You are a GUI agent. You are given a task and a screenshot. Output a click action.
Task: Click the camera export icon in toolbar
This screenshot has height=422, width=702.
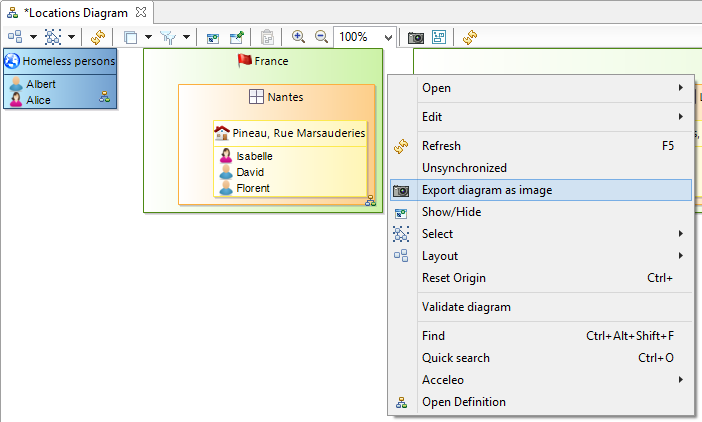click(416, 37)
